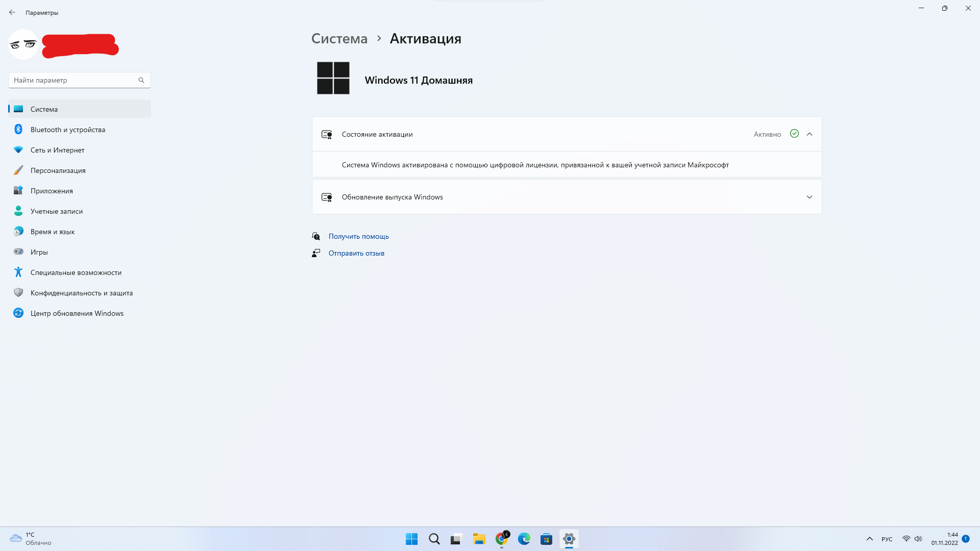Open the Система section
The width and height of the screenshot is (980, 551).
tap(80, 109)
